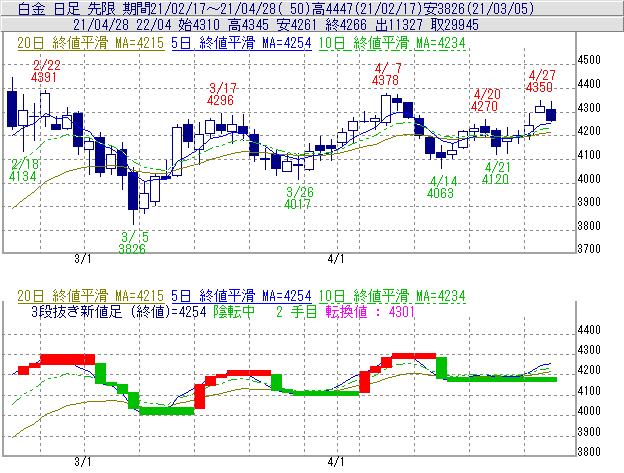
Task: Click the tall white candlestick at 4/7 high
Action: click(x=386, y=109)
